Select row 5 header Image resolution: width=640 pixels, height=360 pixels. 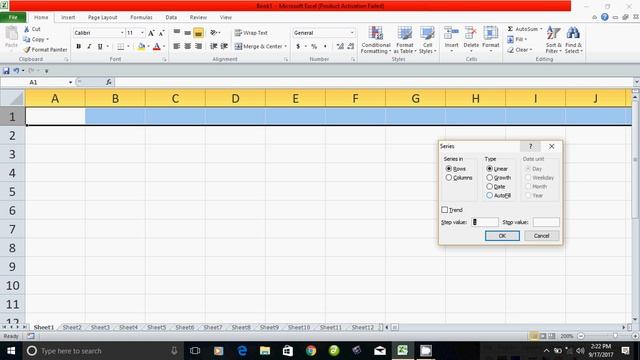pos(12,192)
